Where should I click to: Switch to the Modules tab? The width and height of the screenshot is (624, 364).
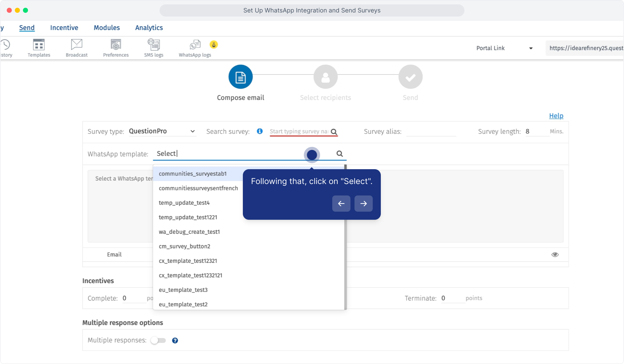107,28
